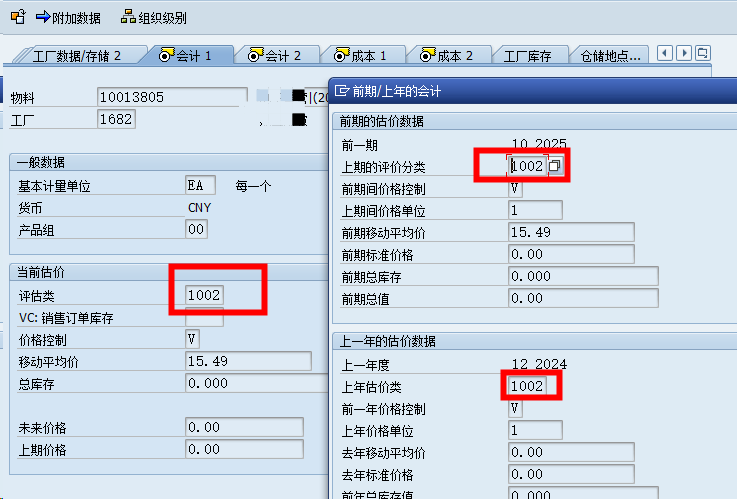Click 前期标准价格 field
This screenshot has width=737, height=499.
click(571, 254)
